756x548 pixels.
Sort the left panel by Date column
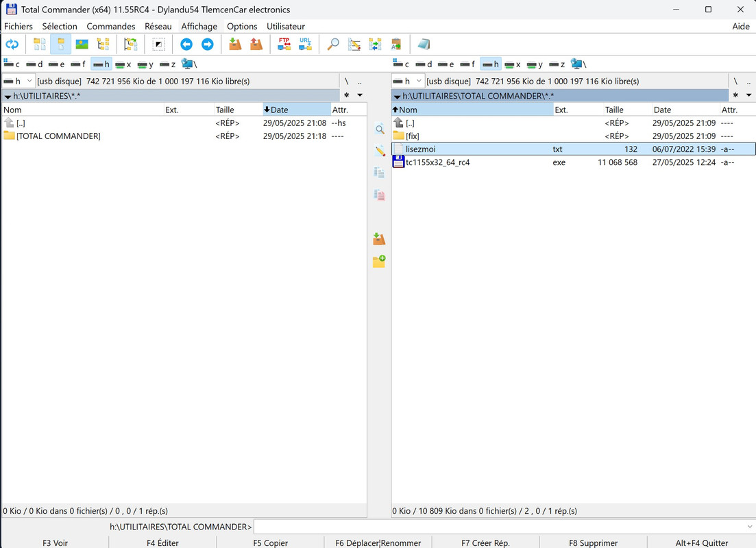click(x=297, y=110)
